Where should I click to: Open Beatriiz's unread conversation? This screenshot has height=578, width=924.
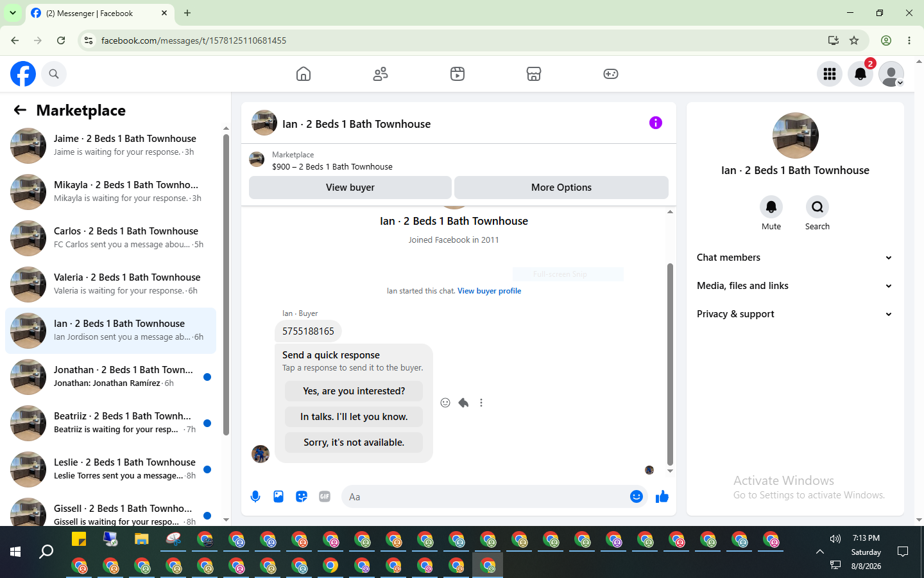[110, 423]
